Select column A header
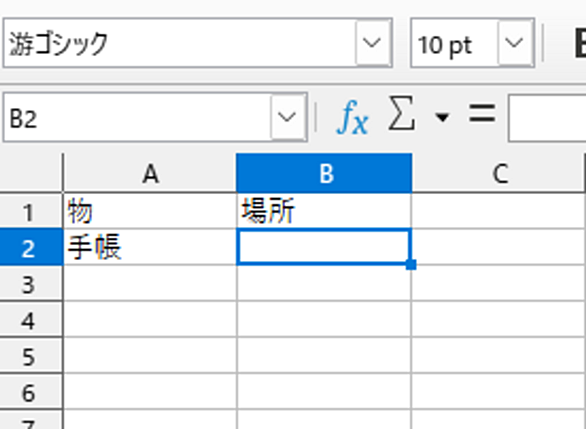Image resolution: width=586 pixels, height=429 pixels. click(150, 173)
